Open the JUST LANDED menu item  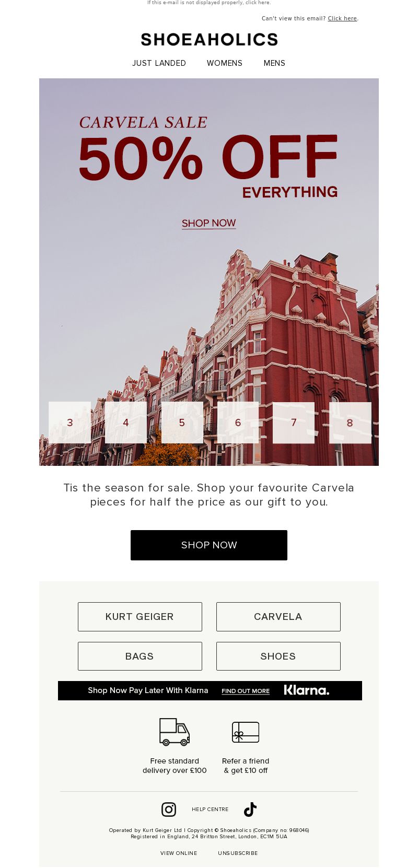[x=159, y=63]
